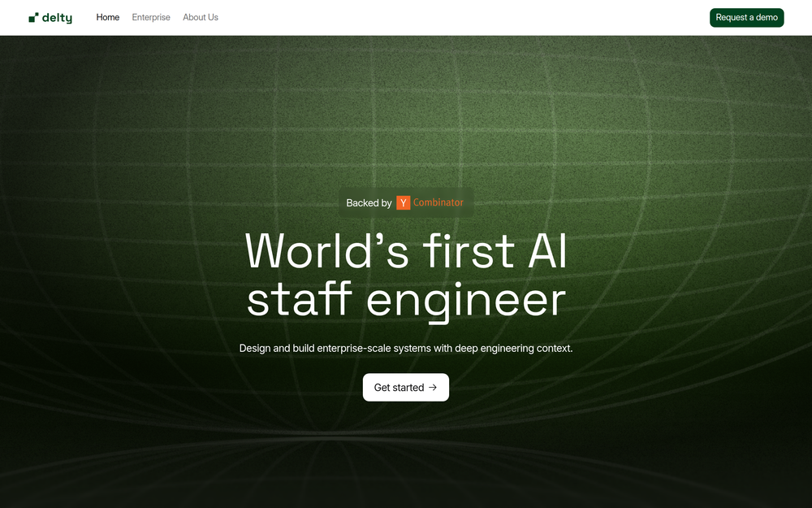Click the AI text in the headline

547,251
